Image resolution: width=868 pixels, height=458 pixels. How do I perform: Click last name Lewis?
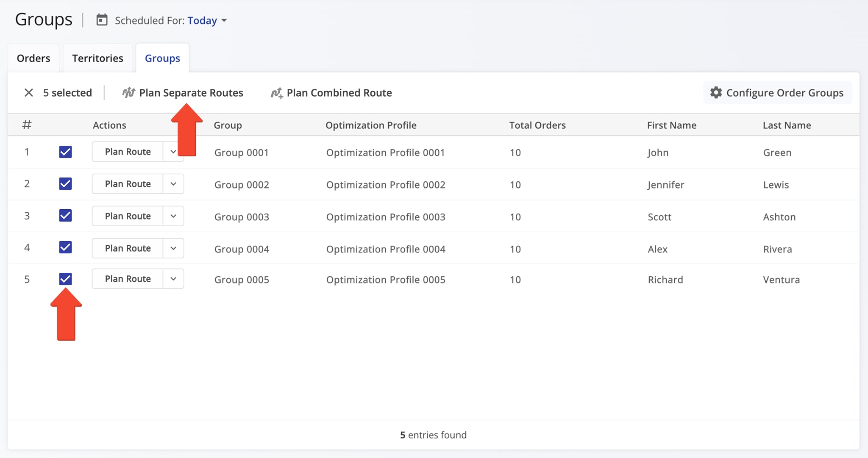[776, 185]
